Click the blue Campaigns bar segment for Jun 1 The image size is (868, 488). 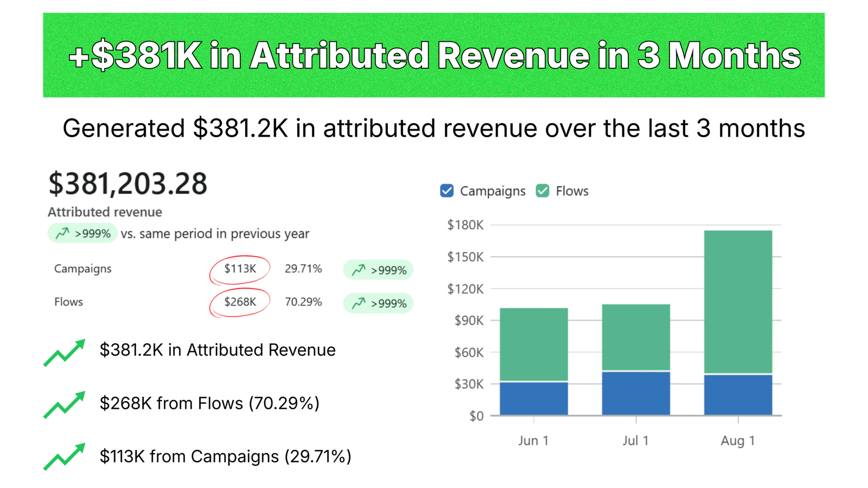[534, 399]
